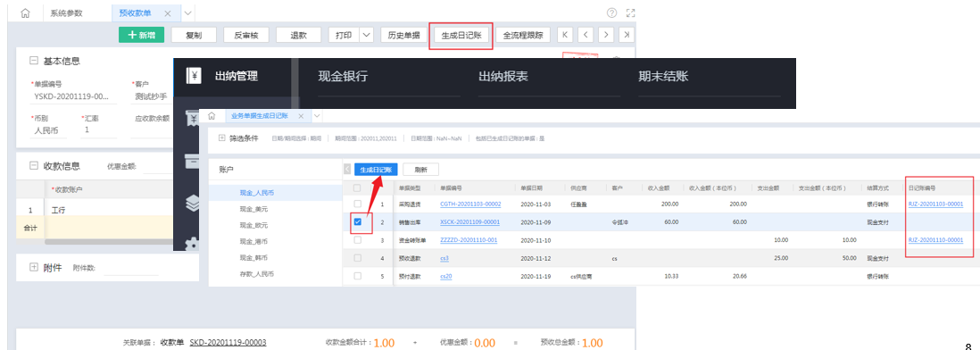
Task: Open the print options dropdown arrow
Action: pyautogui.click(x=366, y=35)
